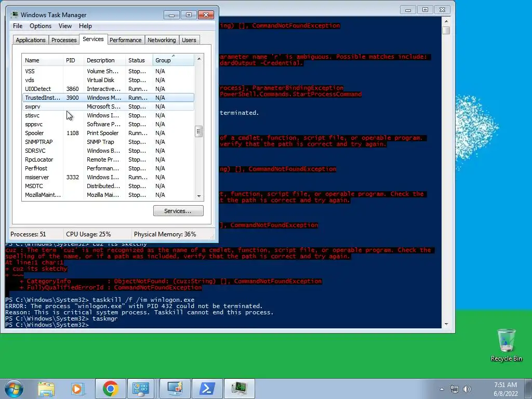Switch to the Users tab

click(189, 40)
